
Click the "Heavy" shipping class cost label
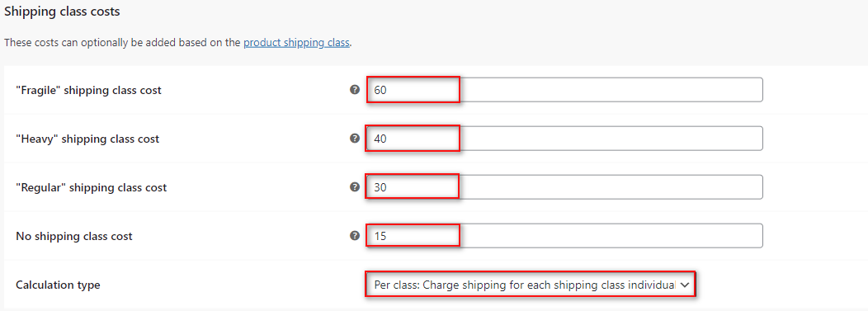click(87, 139)
